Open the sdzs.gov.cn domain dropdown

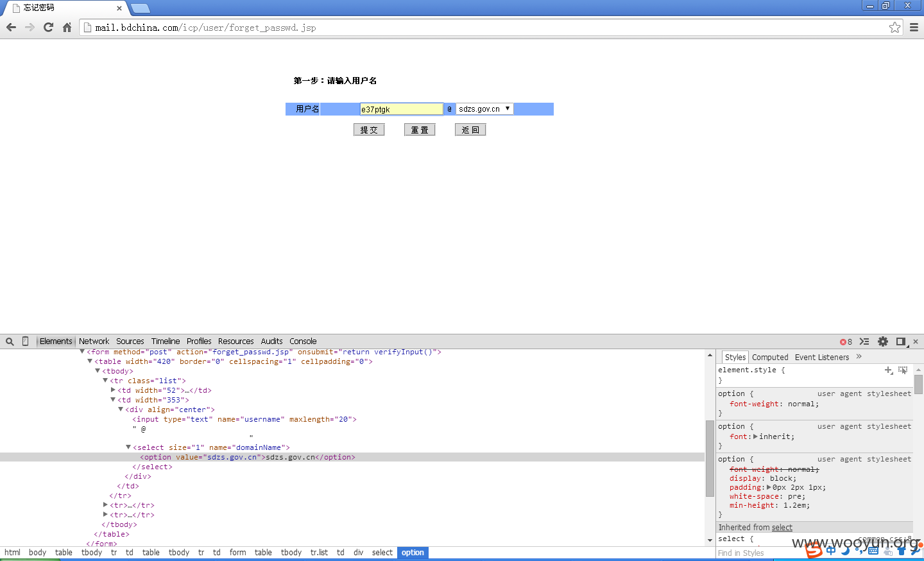pos(484,109)
